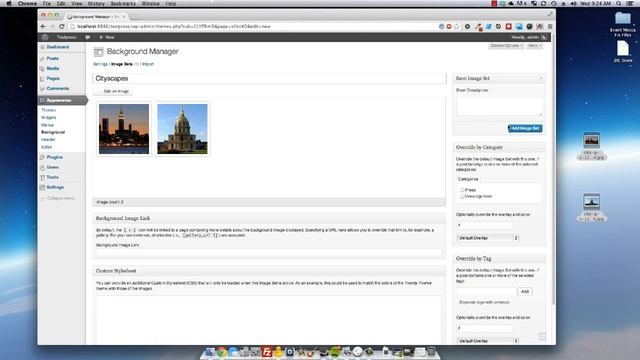Image resolution: width=640 pixels, height=360 pixels.
Task: Reload the page with refresh icon
Action: 62,27
